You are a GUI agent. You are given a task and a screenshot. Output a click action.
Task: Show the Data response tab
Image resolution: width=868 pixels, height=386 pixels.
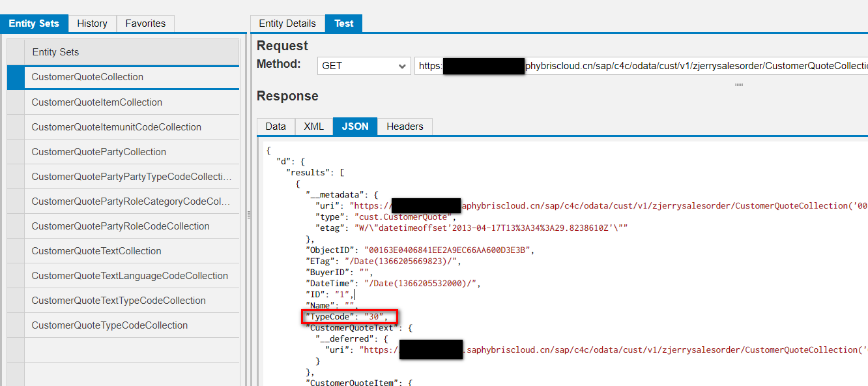pyautogui.click(x=276, y=126)
